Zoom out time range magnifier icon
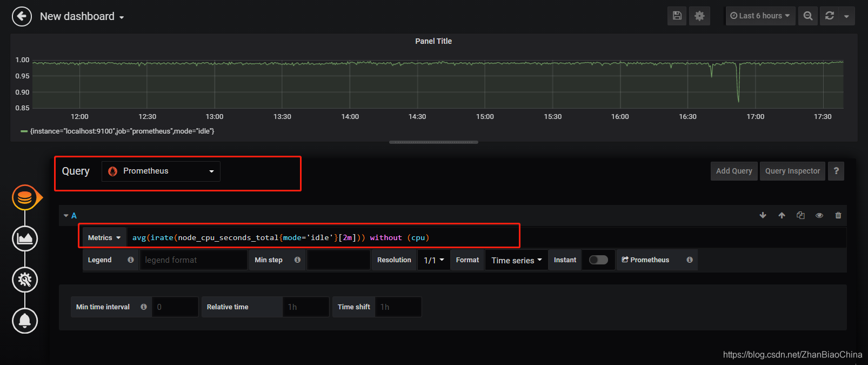The height and width of the screenshot is (365, 868). 808,16
